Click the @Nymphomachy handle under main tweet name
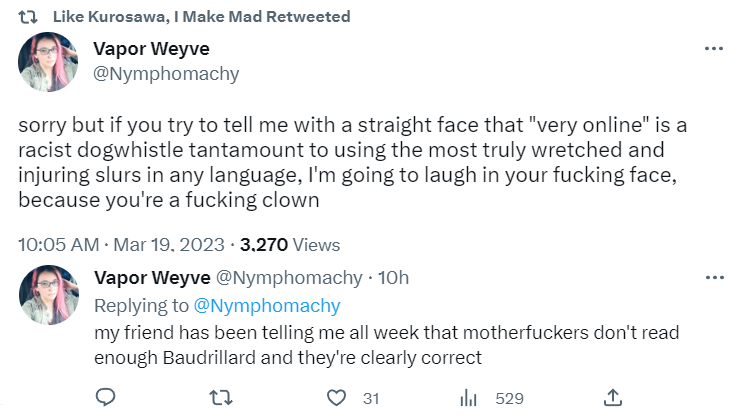The width and height of the screenshot is (740, 419). (x=166, y=74)
